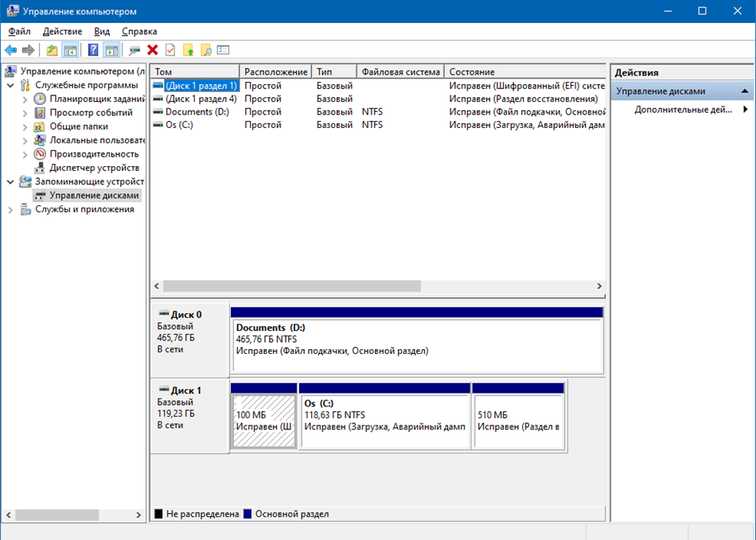
Task: Expand the Task Scheduler tree node
Action: pos(25,99)
